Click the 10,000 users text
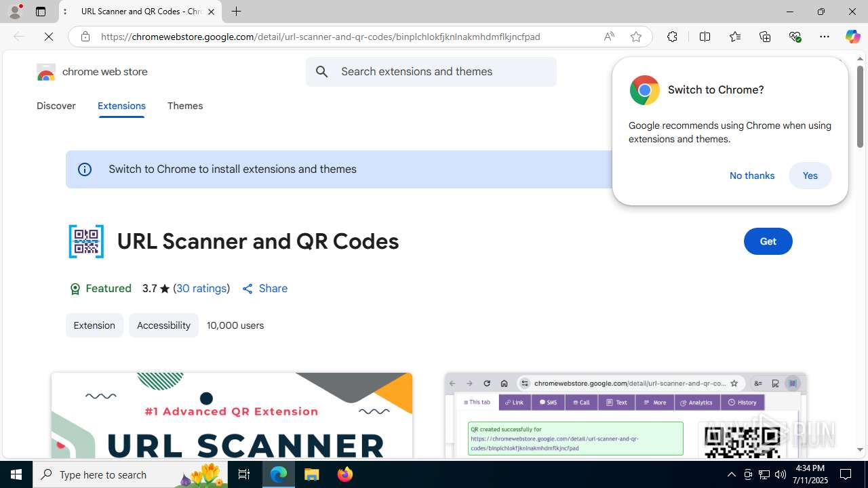 click(x=235, y=325)
